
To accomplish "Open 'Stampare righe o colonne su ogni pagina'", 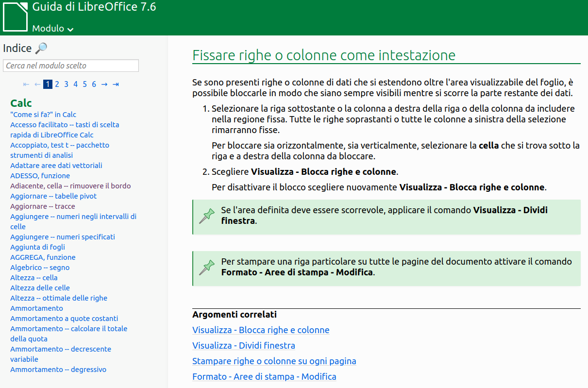I will tap(274, 361).
